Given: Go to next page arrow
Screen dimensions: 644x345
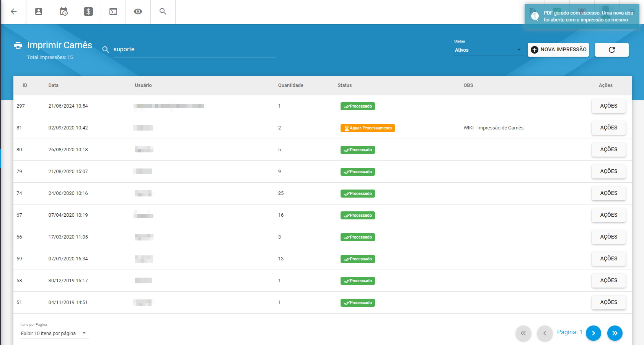Looking at the screenshot, I should [x=593, y=333].
